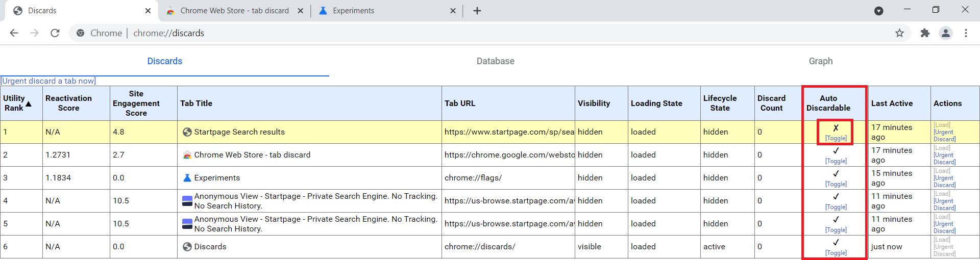Click the Experiments flask favicon in table
The height and width of the screenshot is (260, 980).
click(187, 178)
